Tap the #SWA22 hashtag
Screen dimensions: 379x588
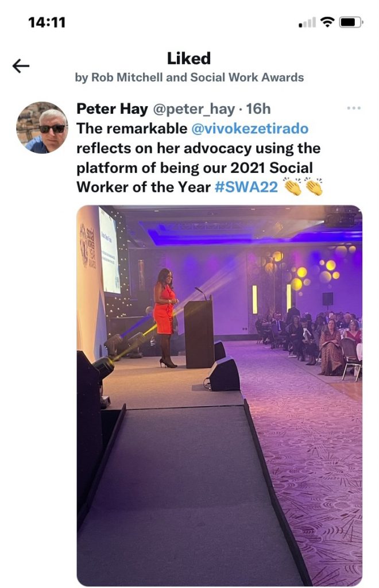tap(247, 187)
